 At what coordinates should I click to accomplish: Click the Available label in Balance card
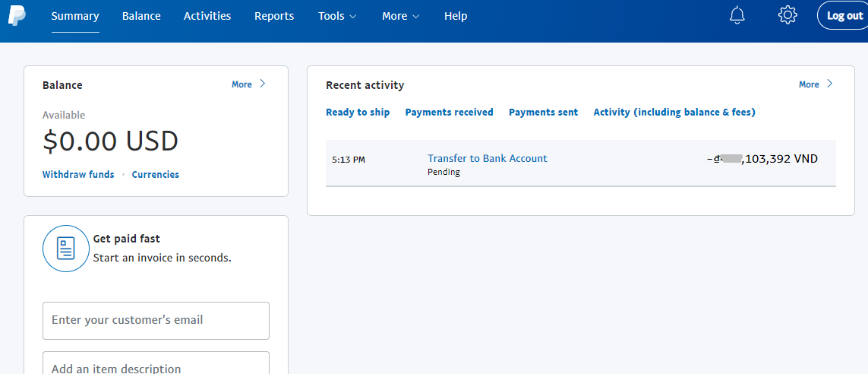click(64, 116)
